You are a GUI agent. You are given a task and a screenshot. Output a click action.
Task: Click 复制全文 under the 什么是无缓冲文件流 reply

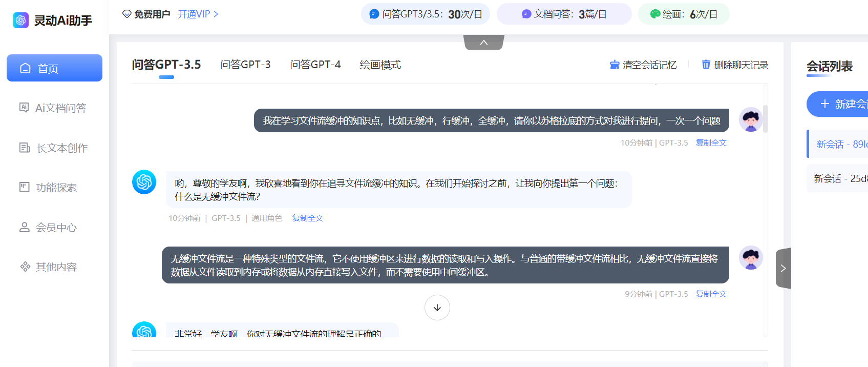click(308, 218)
